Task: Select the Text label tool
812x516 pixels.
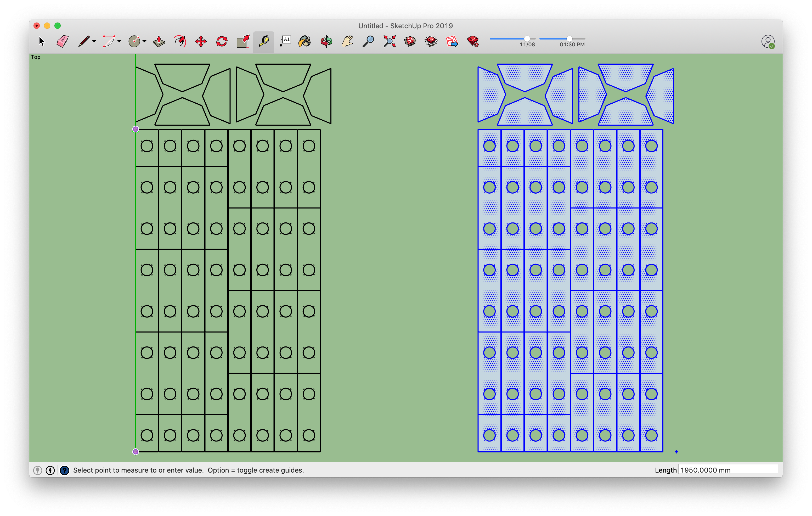Action: pyautogui.click(x=285, y=42)
